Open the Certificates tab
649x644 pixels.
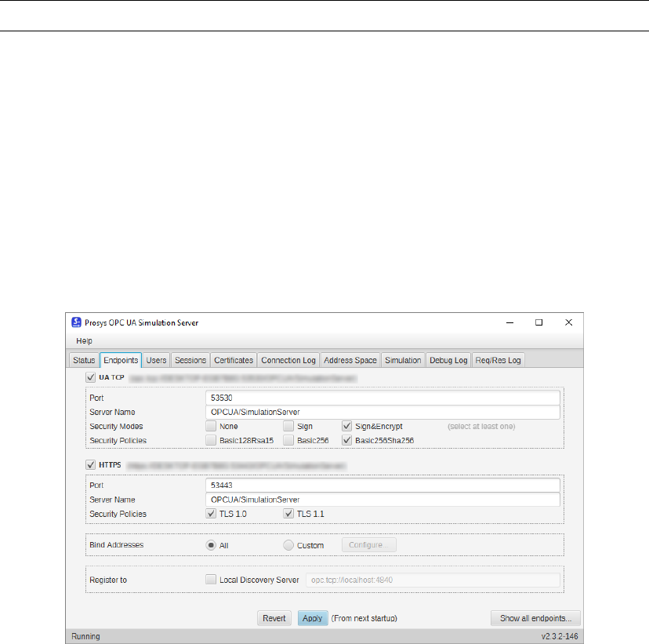coord(234,360)
